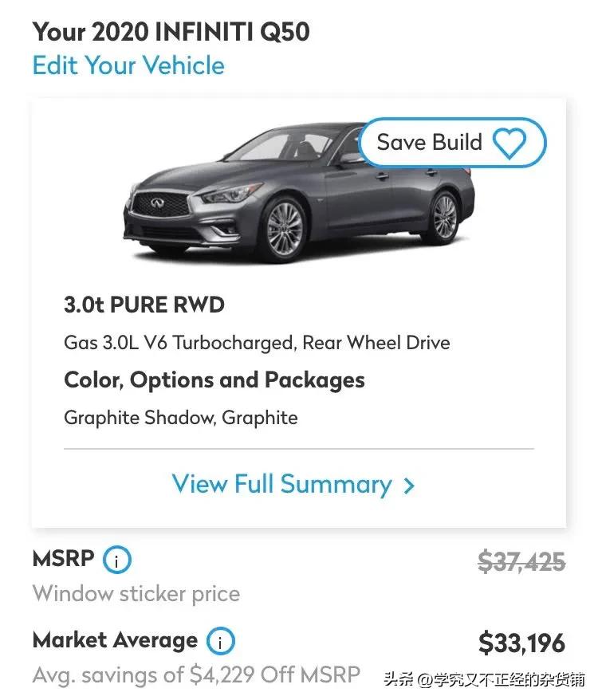
Task: Open the Market Average info icon
Action: coord(220,641)
